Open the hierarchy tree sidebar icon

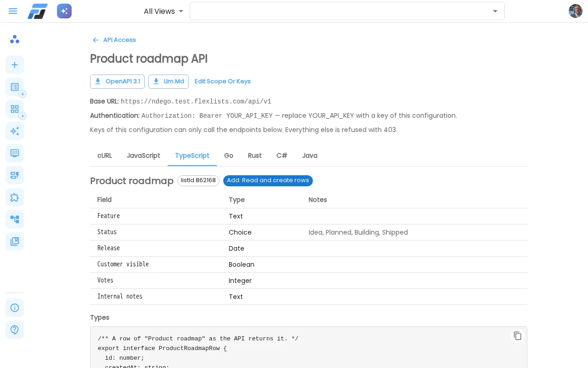[x=15, y=219]
